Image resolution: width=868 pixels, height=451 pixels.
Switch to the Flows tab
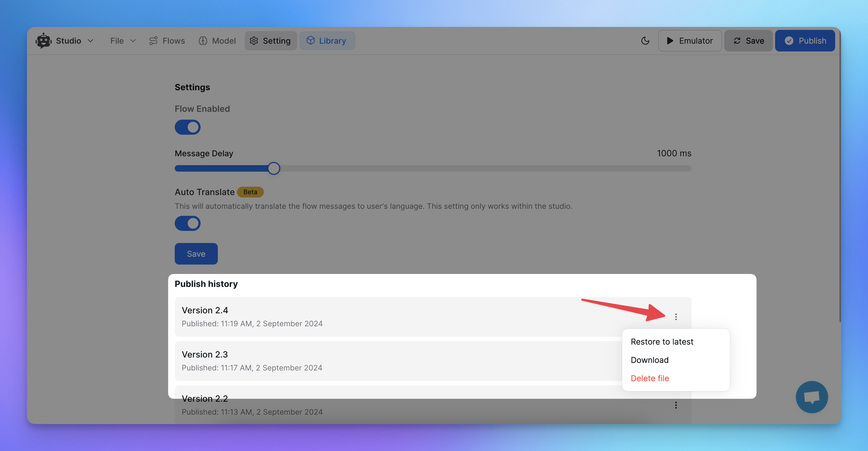pyautogui.click(x=167, y=41)
